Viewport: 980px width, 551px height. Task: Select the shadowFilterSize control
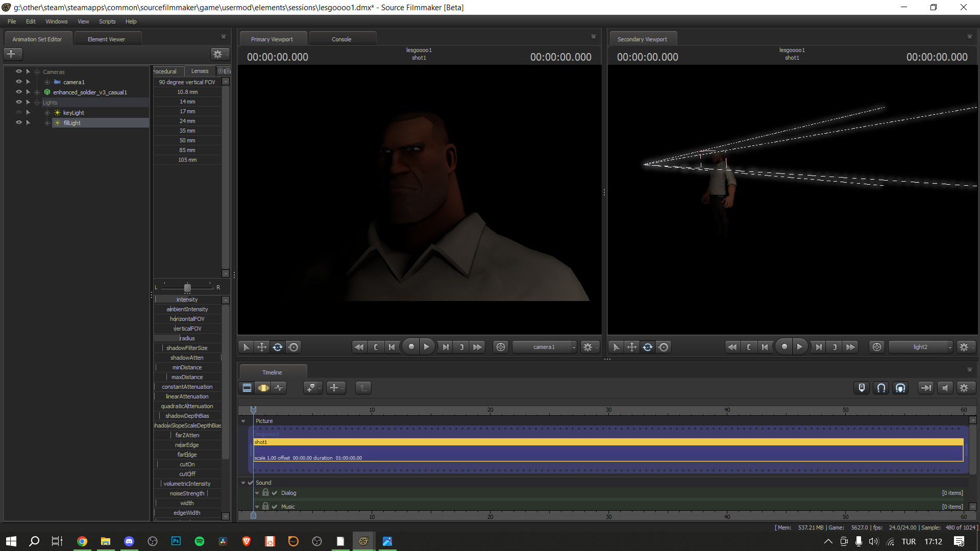pyautogui.click(x=187, y=348)
